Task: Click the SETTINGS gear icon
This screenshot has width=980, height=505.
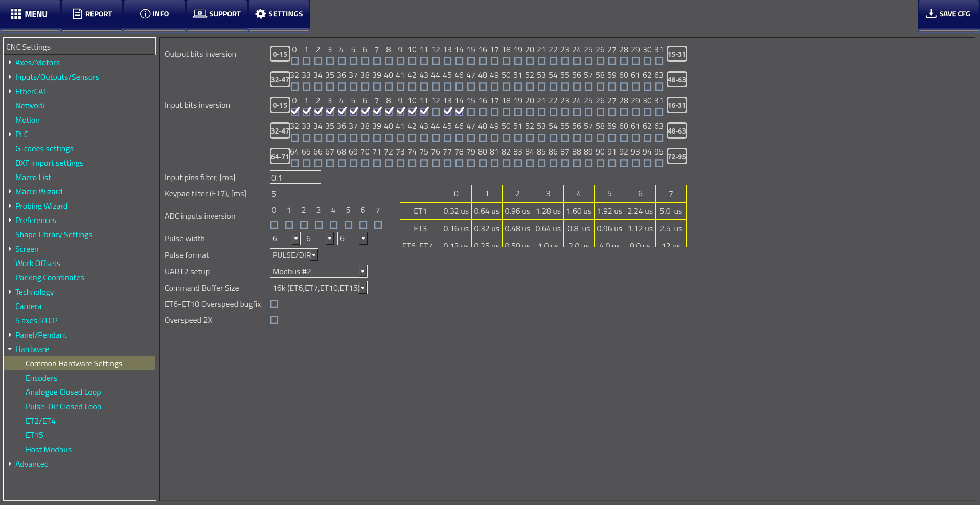Action: pos(261,14)
